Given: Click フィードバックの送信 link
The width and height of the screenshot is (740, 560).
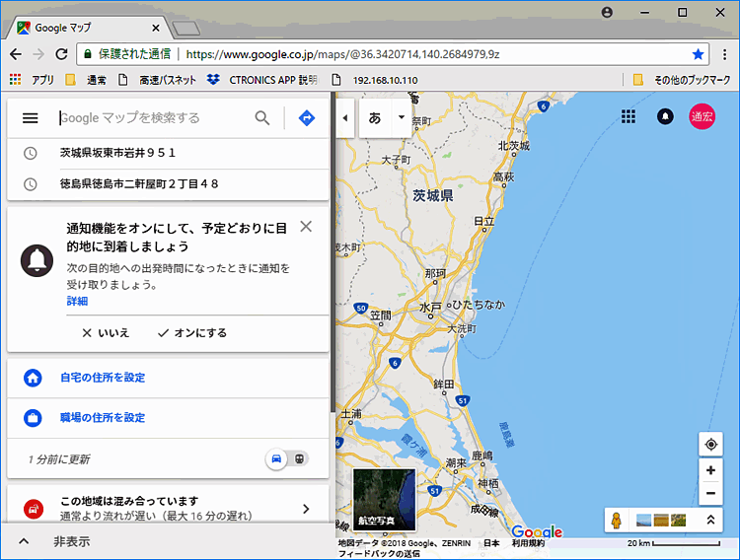Looking at the screenshot, I should point(379,554).
